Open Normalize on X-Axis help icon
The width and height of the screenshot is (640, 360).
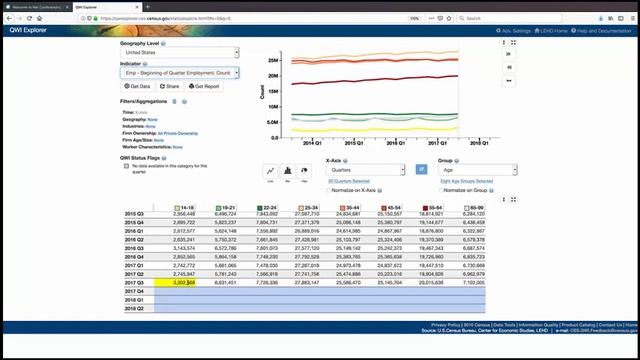380,190
